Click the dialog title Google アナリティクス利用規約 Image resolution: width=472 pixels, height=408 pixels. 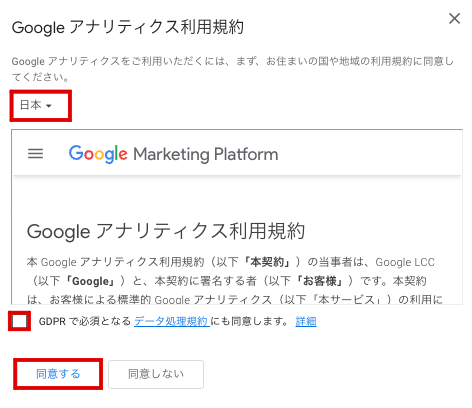coord(128,27)
